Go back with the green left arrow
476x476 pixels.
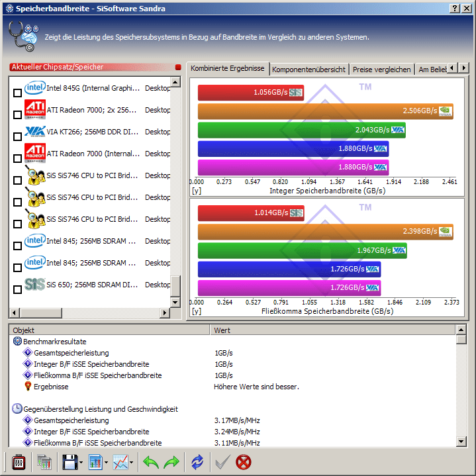click(x=150, y=462)
